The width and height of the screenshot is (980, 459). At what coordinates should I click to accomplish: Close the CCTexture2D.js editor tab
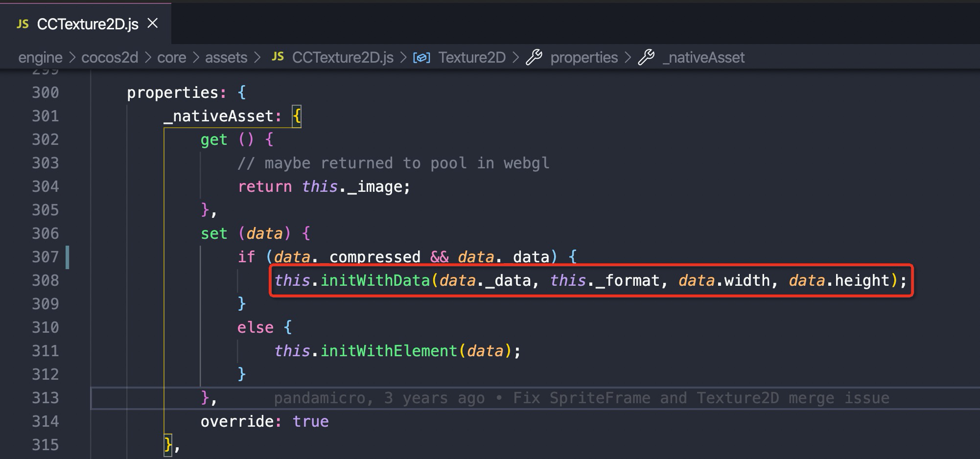tap(153, 23)
